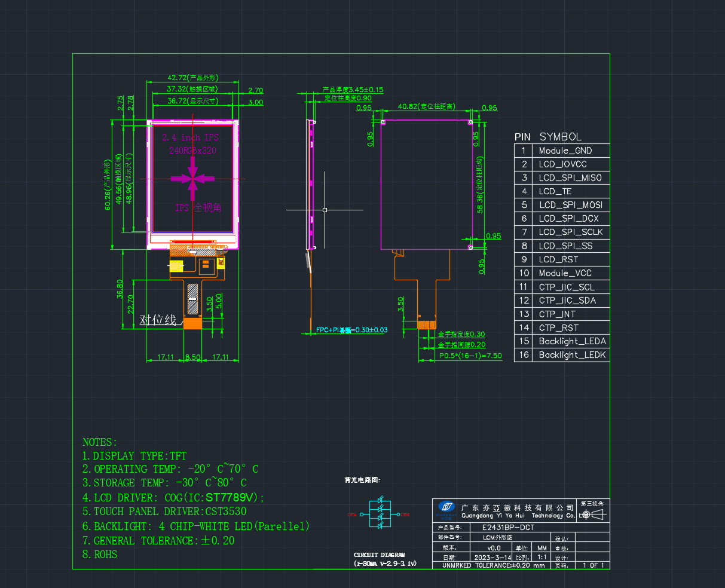
Task: Click the 60.26 outline height dimension
Action: click(108, 185)
